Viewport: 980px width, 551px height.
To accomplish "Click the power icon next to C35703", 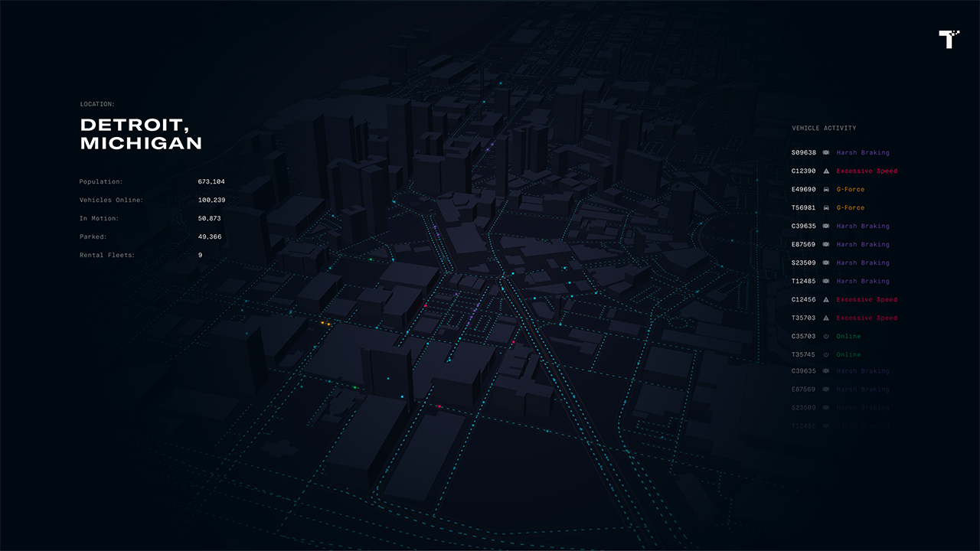I will (x=826, y=337).
